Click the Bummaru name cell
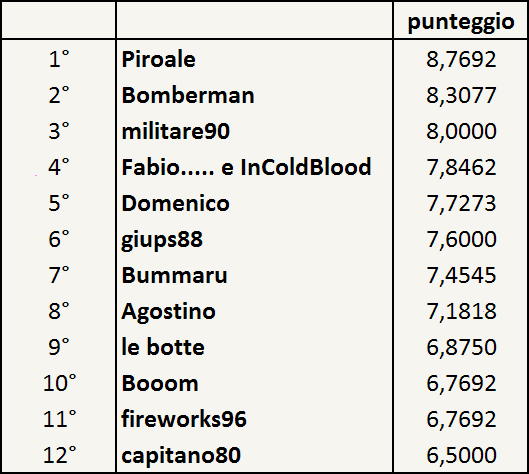Screen dimensions: 529x474 coord(174,275)
